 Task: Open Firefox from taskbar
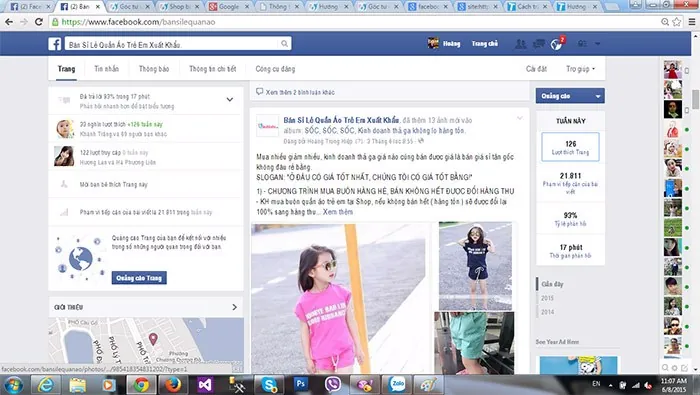pyautogui.click(x=173, y=385)
